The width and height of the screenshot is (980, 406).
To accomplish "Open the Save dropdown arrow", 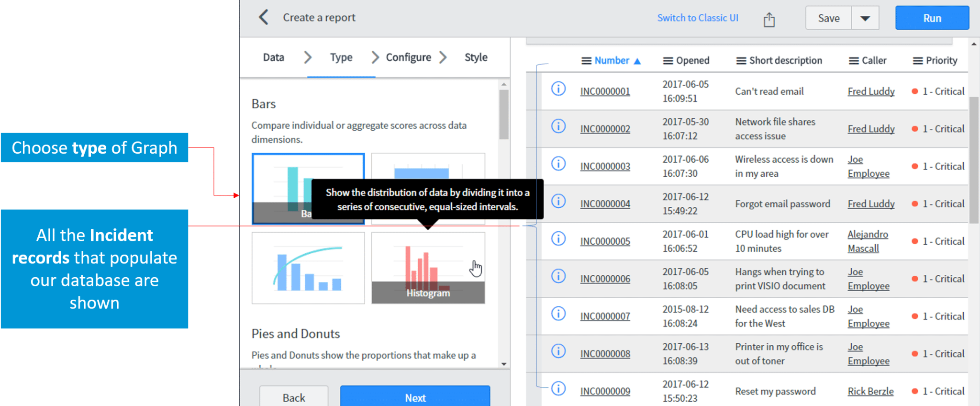I will click(865, 18).
